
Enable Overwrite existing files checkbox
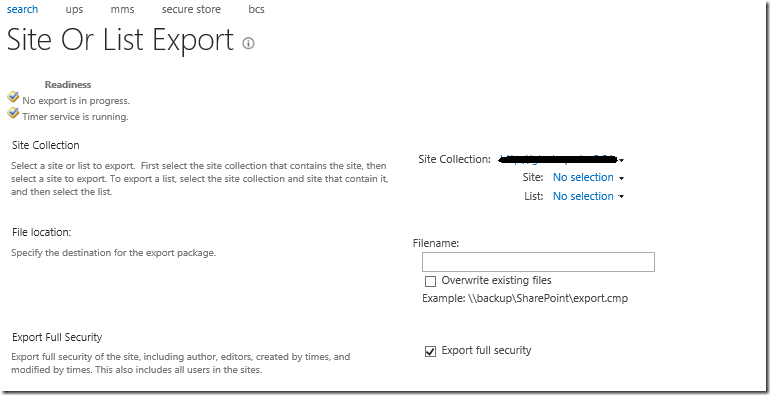pos(430,281)
